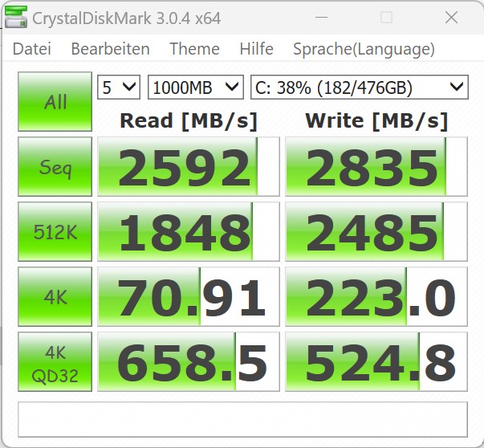This screenshot has width=484, height=448.
Task: Click the 512K read result 1848
Action: tap(189, 231)
